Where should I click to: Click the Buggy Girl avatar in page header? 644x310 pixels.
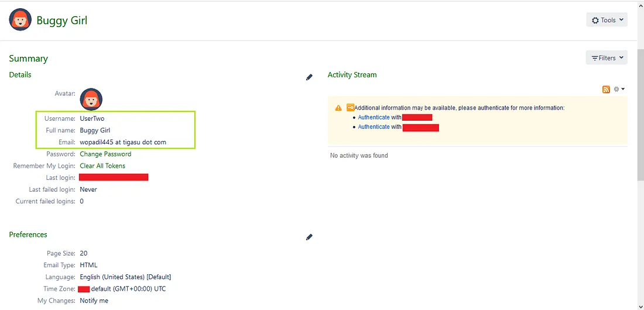[20, 21]
